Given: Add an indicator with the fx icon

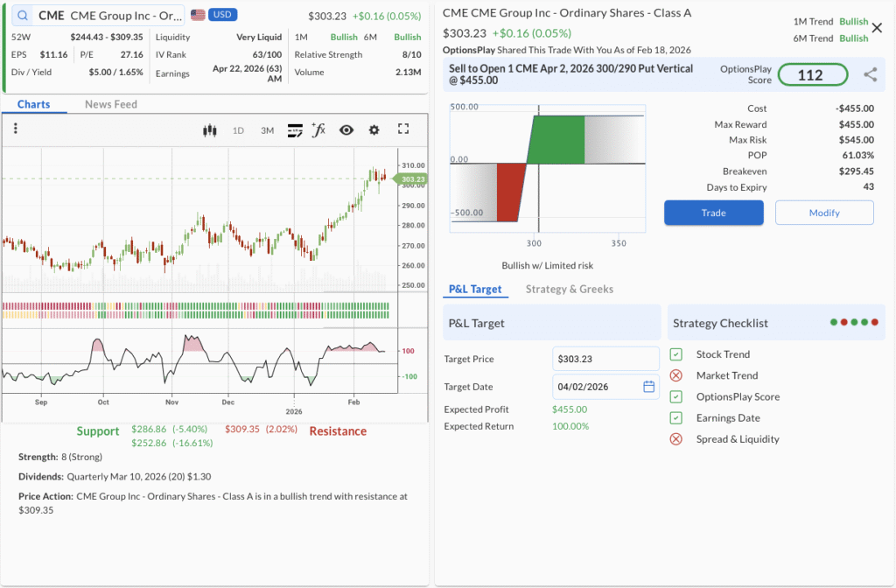Looking at the screenshot, I should pyautogui.click(x=318, y=130).
